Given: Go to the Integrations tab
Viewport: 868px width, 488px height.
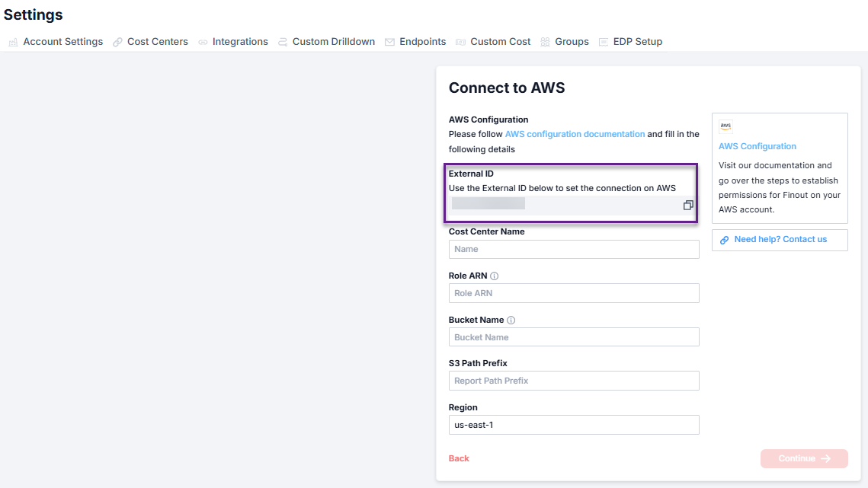Looking at the screenshot, I should coord(240,42).
